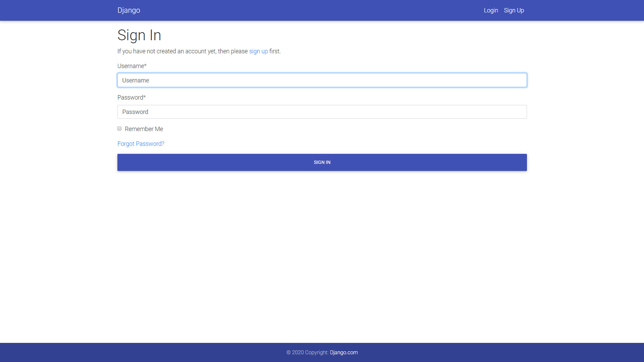Open the Forgot Password page
Image resolution: width=644 pixels, height=362 pixels.
point(141,143)
